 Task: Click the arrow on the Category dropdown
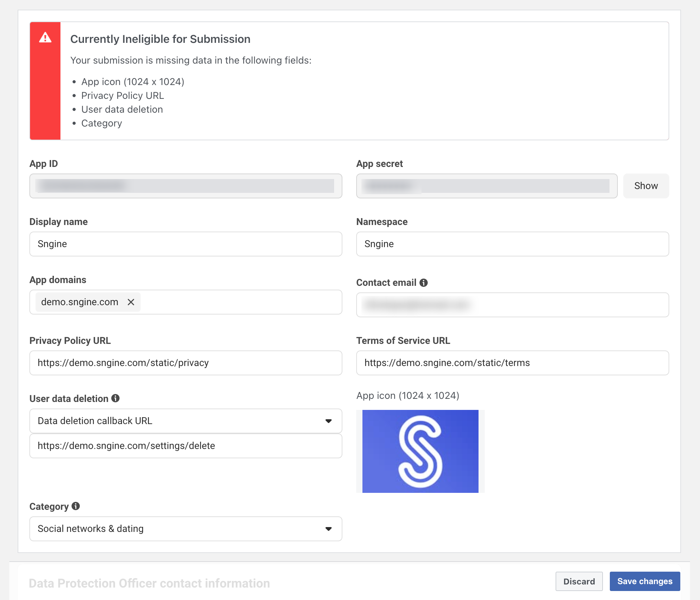click(328, 529)
